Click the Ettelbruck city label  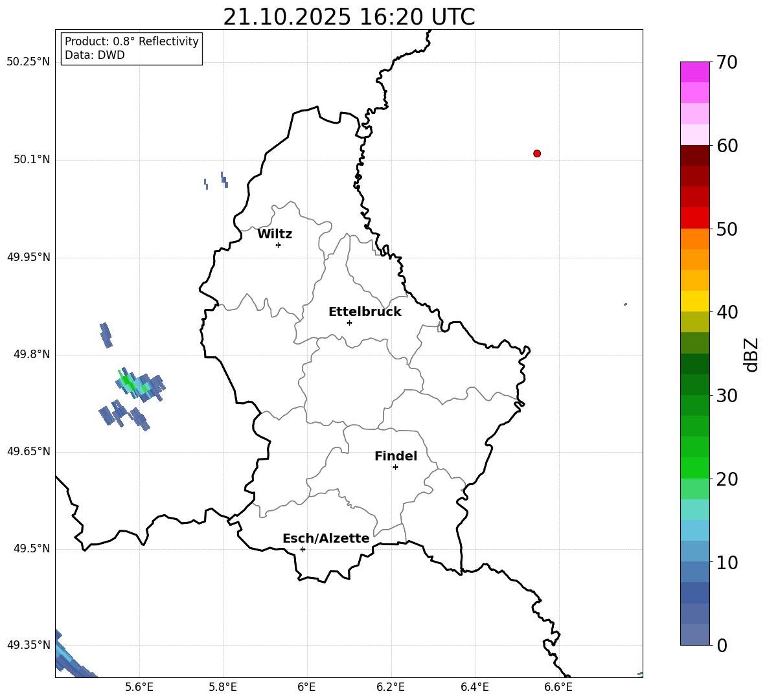(365, 312)
